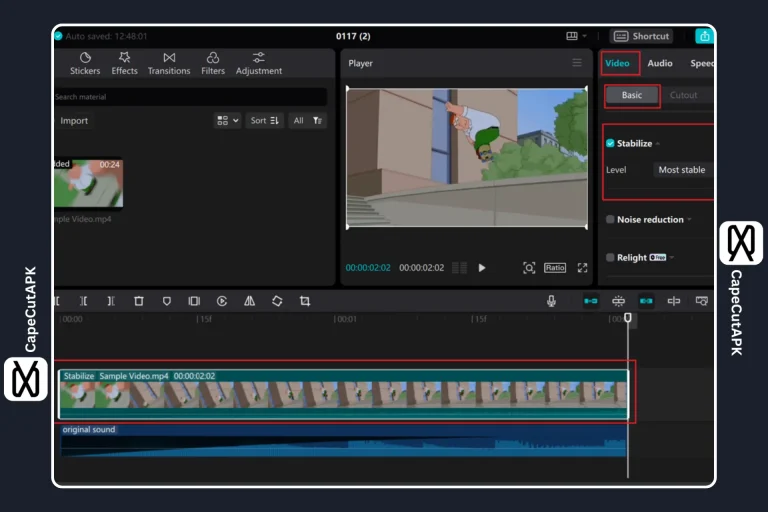Screen dimensions: 768x512
Task: Click the delete right (trim end) icon
Action: tap(111, 301)
